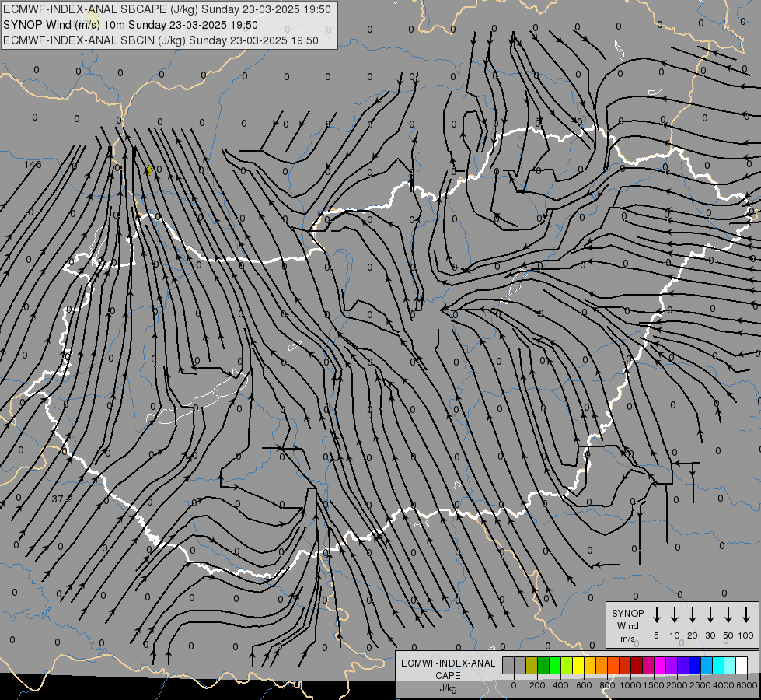Screen dimensions: 761x700
Task: Click the 2500 tick label on the CAPE scale
Action: pyautogui.click(x=700, y=685)
